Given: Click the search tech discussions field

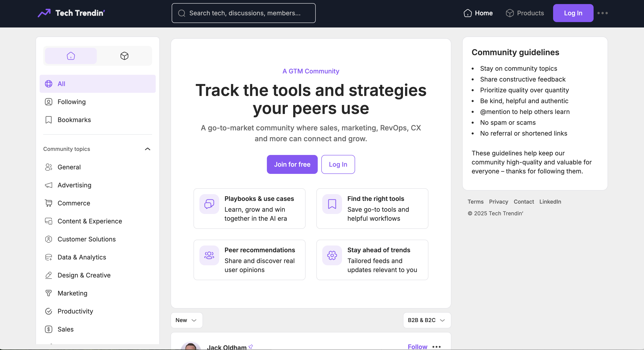Looking at the screenshot, I should coord(243,13).
